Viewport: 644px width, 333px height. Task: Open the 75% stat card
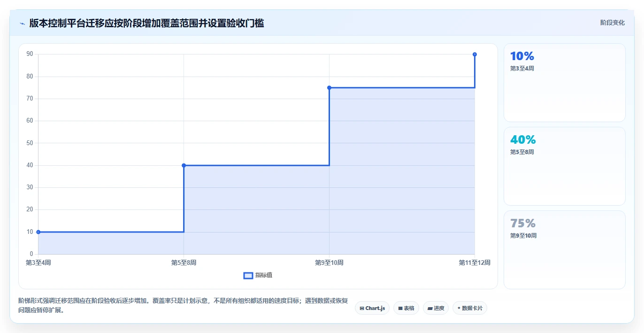pos(564,250)
